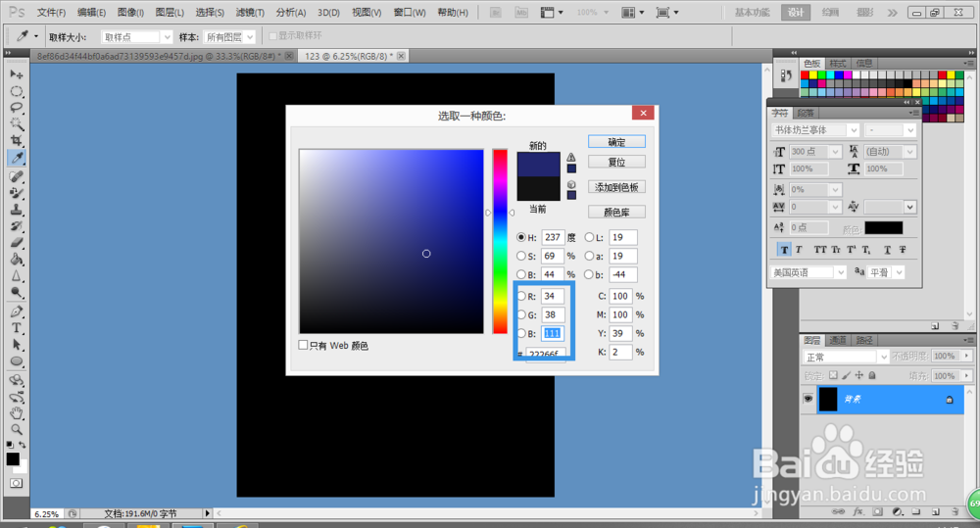Open the 平滑 anti-aliasing dropdown
980x528 pixels.
pos(886,272)
